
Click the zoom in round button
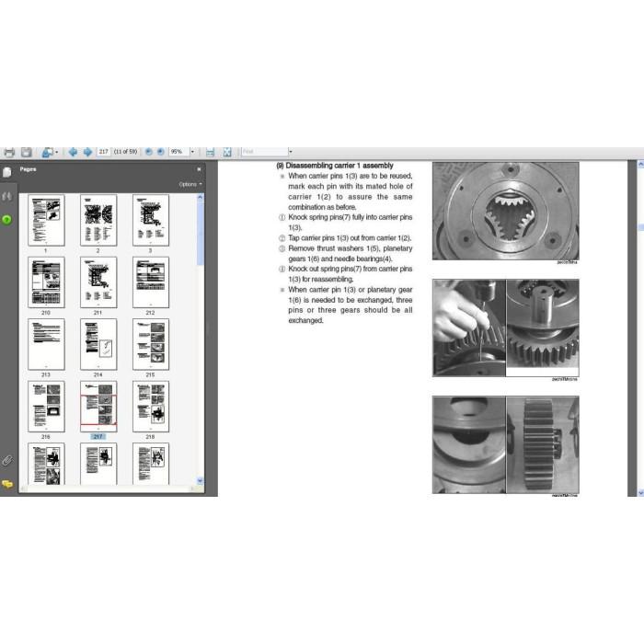161,152
